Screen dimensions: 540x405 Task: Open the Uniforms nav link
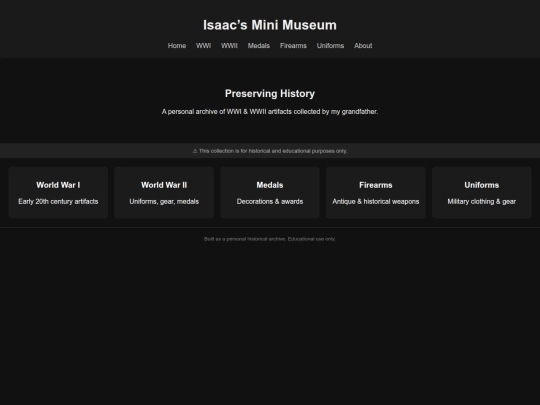[330, 46]
